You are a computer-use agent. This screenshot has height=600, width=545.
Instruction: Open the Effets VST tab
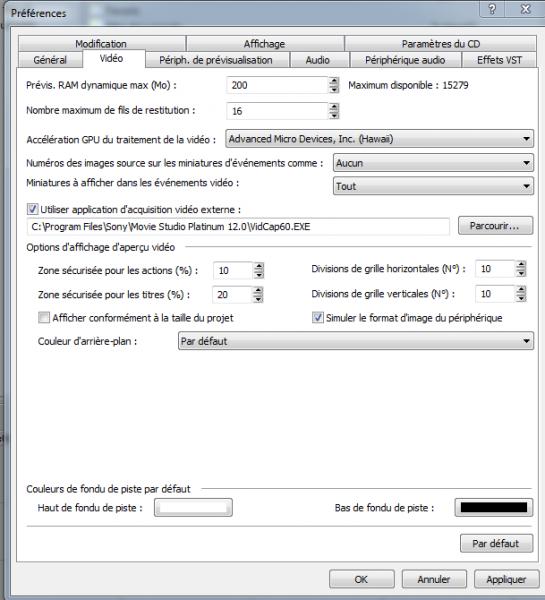pyautogui.click(x=499, y=60)
